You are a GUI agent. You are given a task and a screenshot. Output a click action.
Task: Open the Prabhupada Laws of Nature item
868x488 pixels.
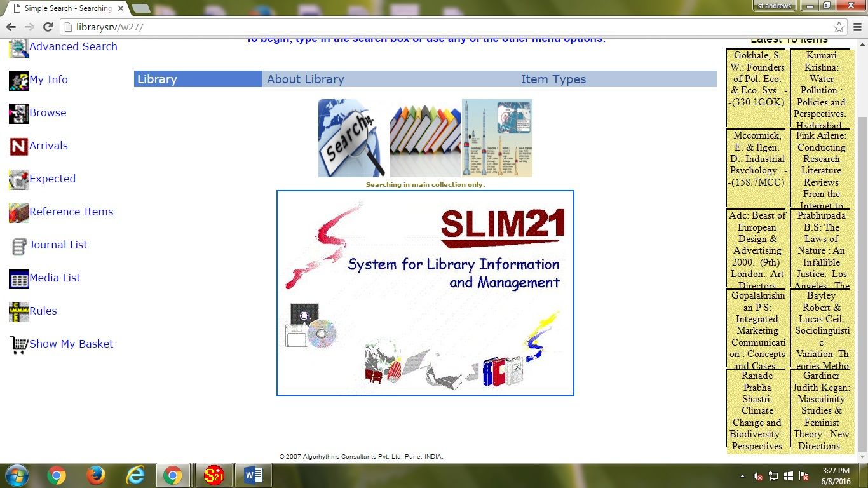pyautogui.click(x=821, y=250)
